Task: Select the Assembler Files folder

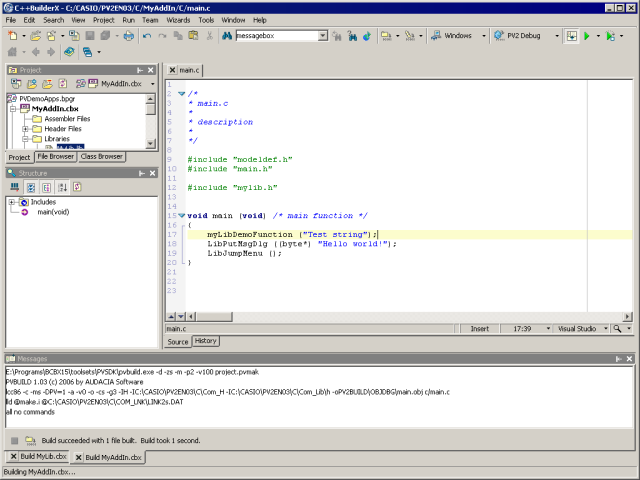Action: pos(67,119)
